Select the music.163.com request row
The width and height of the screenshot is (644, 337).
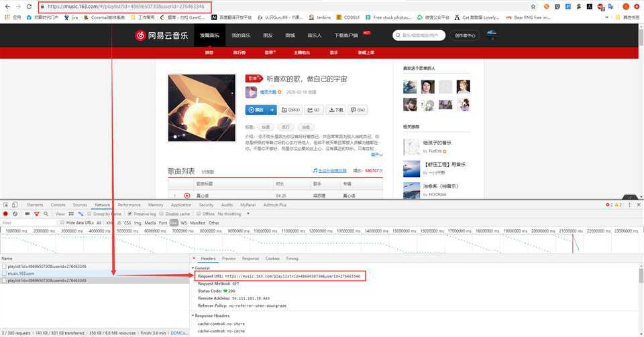click(95, 273)
